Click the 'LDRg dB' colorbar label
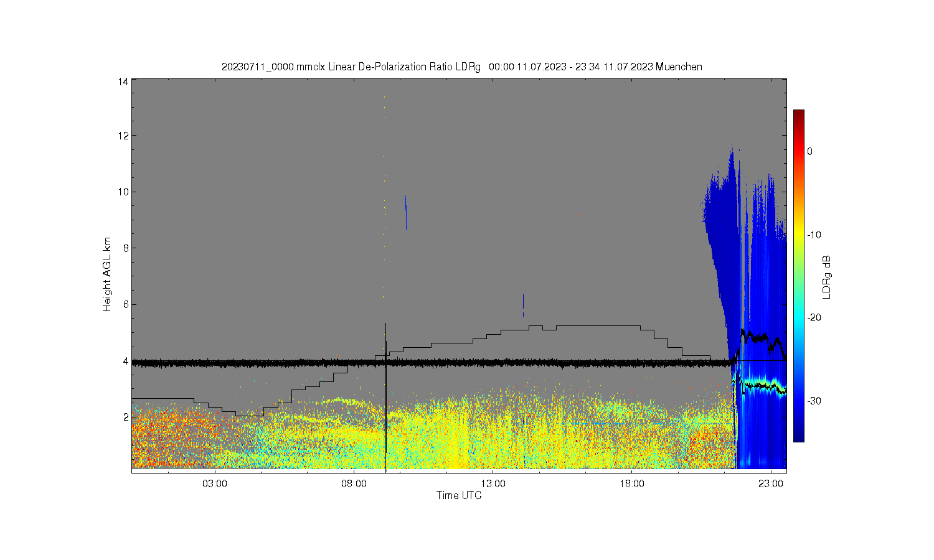Viewport: 934px width, 560px height. (x=827, y=278)
